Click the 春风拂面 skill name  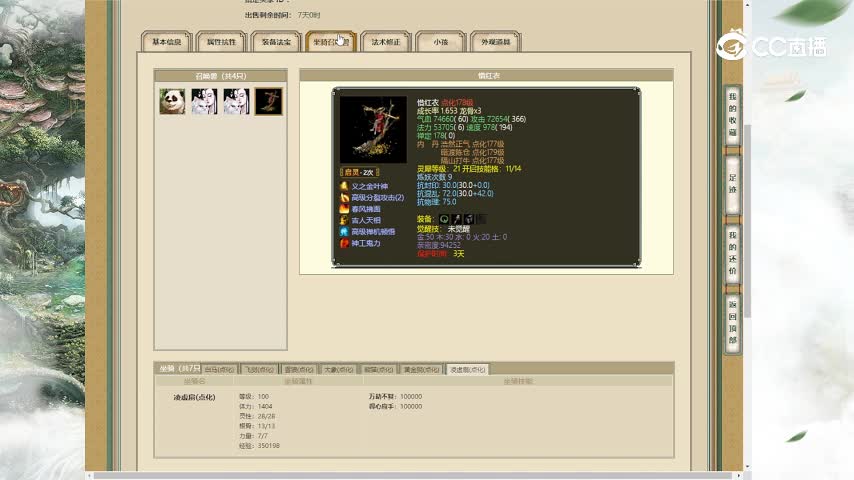click(x=366, y=209)
